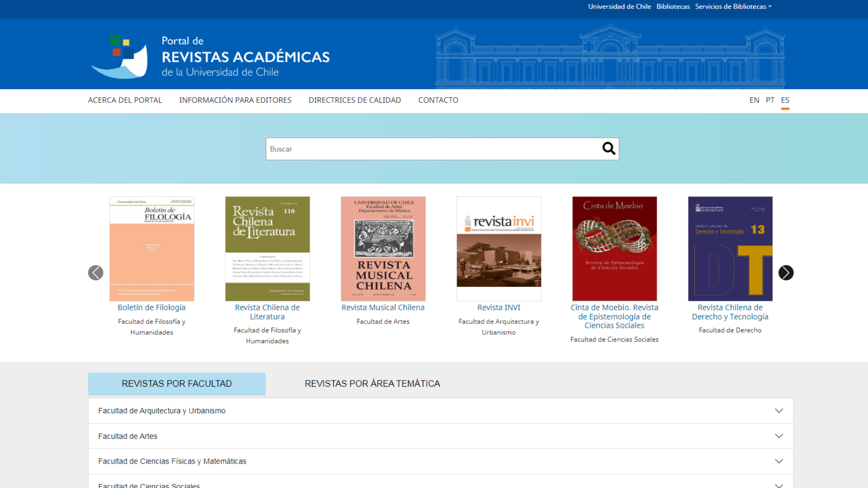Click 'Facultad de Derecho' caption text
This screenshot has width=868, height=488.
click(730, 330)
